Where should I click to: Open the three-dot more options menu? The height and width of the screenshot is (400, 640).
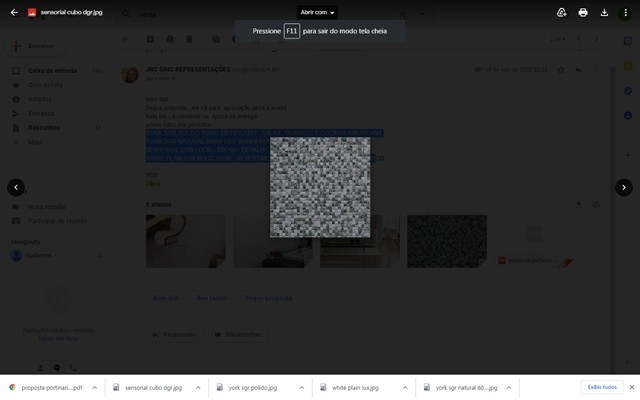(x=625, y=13)
